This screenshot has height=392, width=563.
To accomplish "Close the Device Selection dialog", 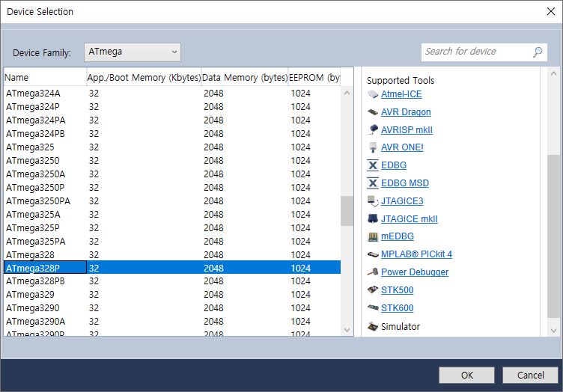I will tap(551, 11).
